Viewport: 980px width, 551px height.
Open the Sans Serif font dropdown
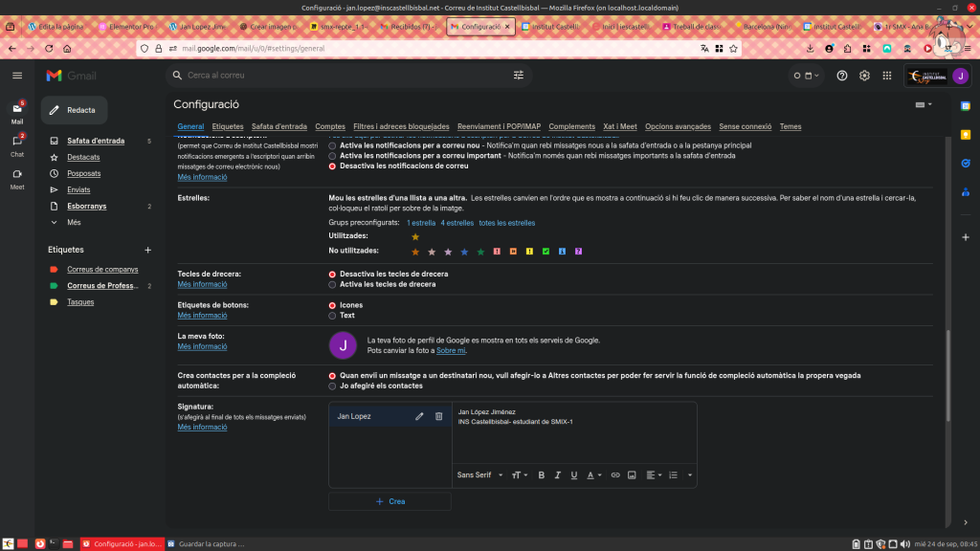[478, 474]
